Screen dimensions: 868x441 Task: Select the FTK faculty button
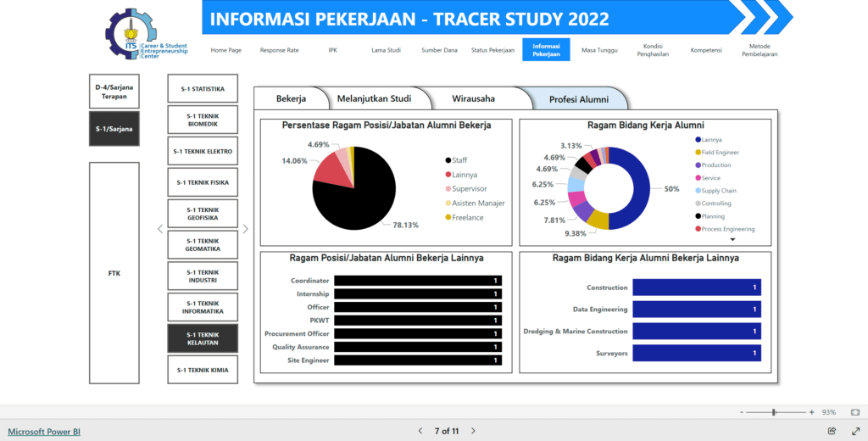click(113, 273)
